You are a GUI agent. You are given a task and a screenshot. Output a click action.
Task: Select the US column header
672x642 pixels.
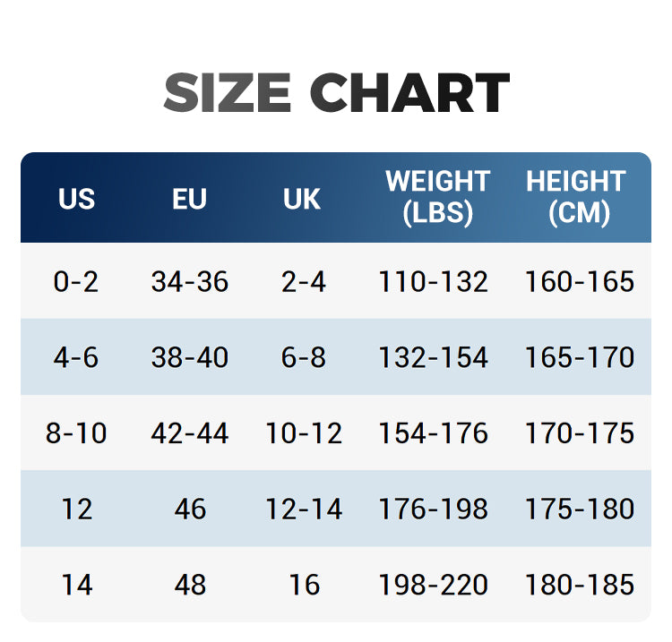76,199
